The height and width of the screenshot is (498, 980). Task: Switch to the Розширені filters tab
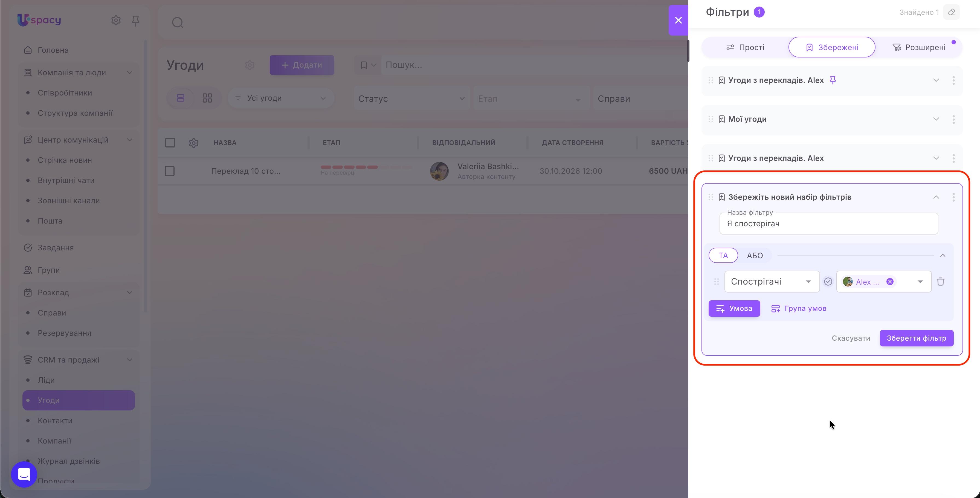919,47
